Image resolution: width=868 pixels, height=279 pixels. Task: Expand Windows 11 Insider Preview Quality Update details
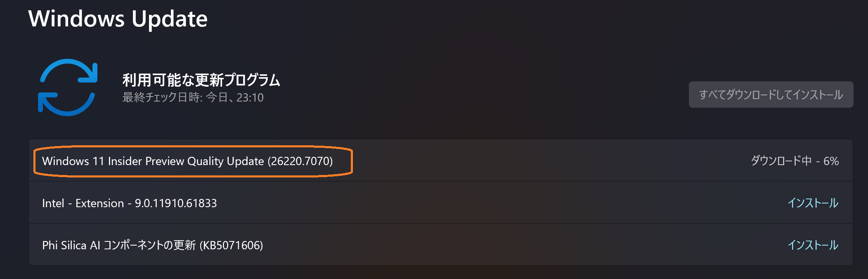pos(188,161)
